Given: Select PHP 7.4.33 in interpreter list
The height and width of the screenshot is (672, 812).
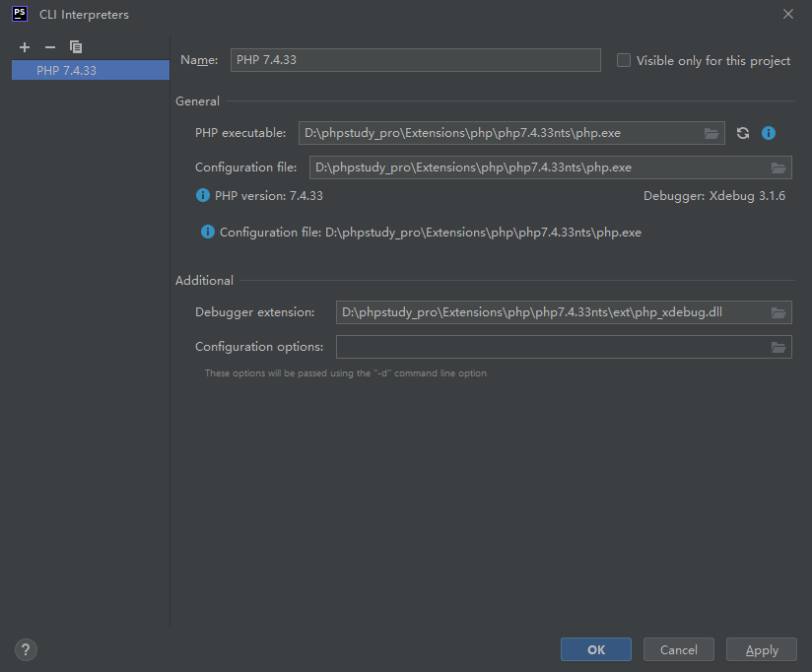Looking at the screenshot, I should click(67, 71).
